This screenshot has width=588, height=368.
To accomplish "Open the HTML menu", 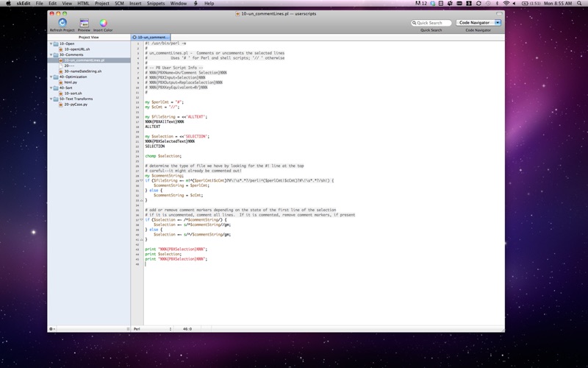I will point(83,4).
